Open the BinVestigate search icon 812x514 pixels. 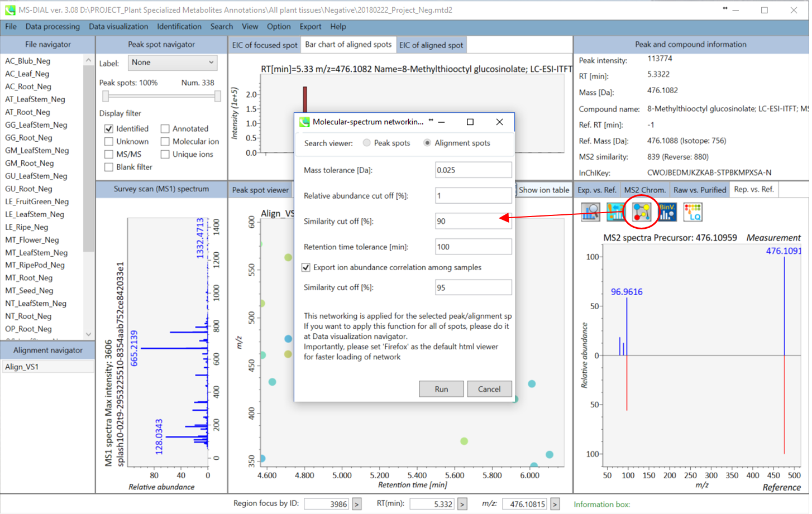click(x=667, y=212)
